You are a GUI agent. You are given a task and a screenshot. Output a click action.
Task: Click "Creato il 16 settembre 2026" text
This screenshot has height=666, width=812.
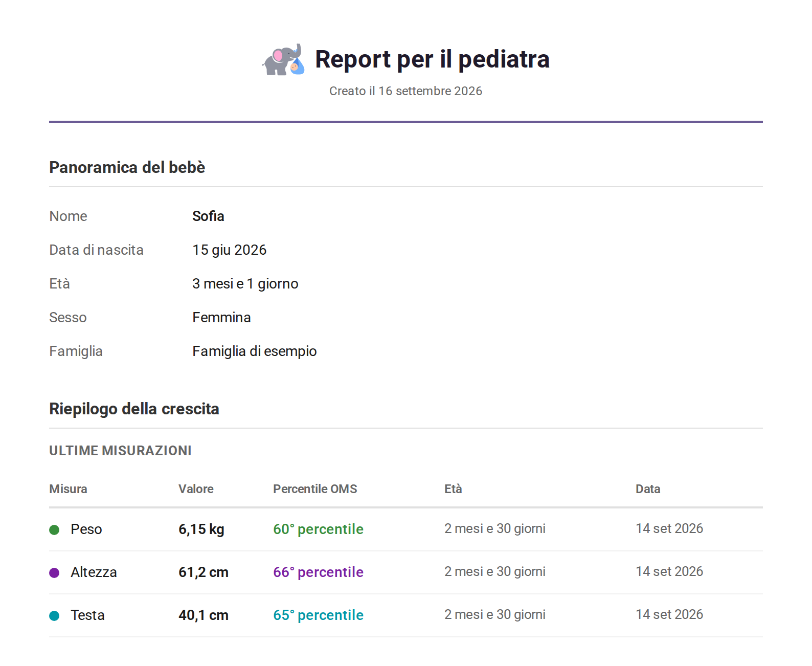click(x=406, y=91)
